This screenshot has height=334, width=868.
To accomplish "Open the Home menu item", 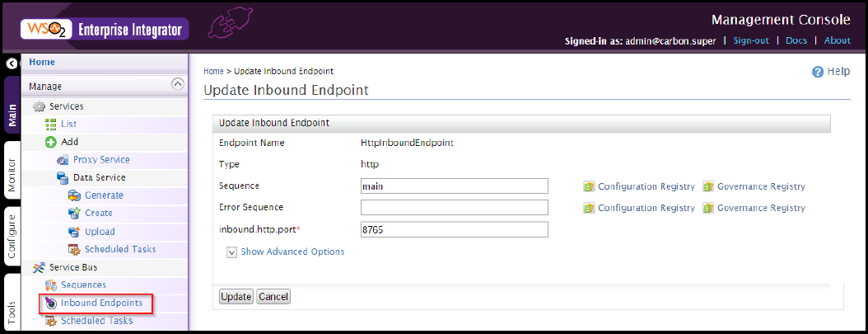I will (x=42, y=62).
